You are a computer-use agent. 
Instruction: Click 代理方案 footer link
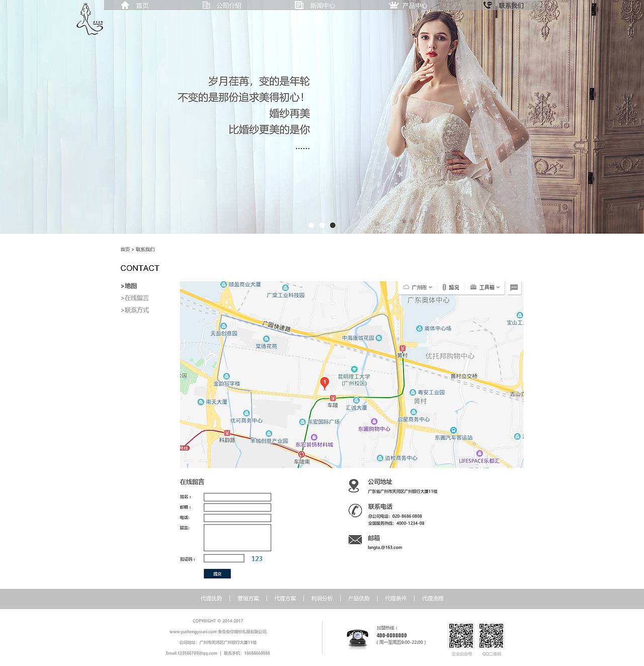tap(285, 599)
